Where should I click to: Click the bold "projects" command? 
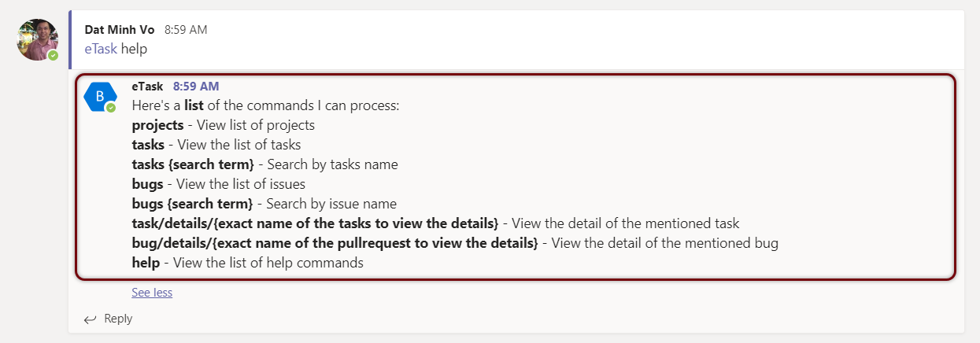point(157,125)
